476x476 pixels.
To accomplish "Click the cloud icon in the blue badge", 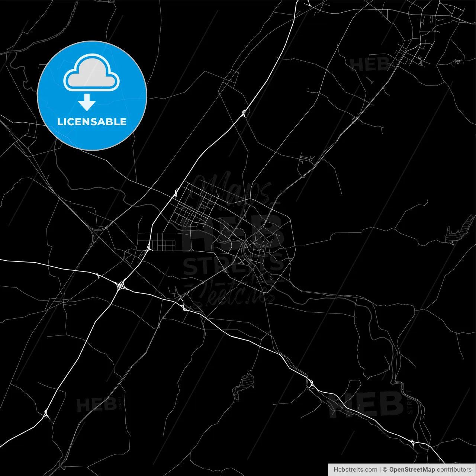I will (91, 73).
